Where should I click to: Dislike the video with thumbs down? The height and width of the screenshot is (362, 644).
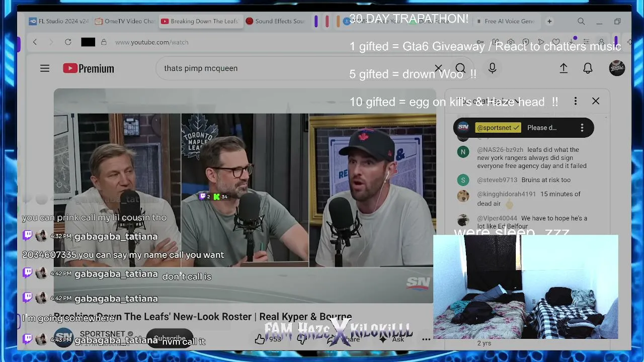[301, 339]
